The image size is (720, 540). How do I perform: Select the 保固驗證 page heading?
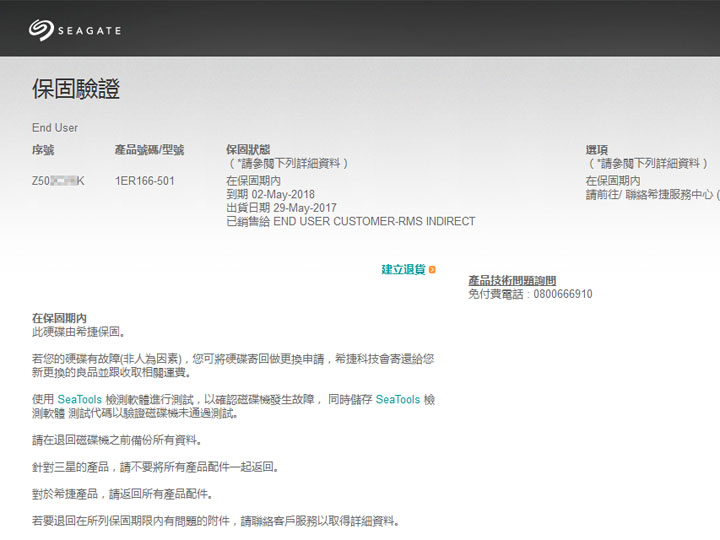76,89
